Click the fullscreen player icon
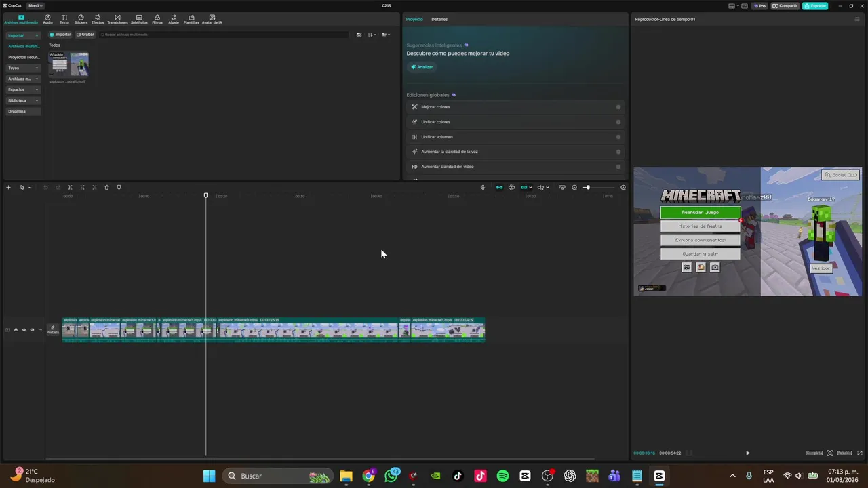This screenshot has width=868, height=488. pyautogui.click(x=861, y=453)
